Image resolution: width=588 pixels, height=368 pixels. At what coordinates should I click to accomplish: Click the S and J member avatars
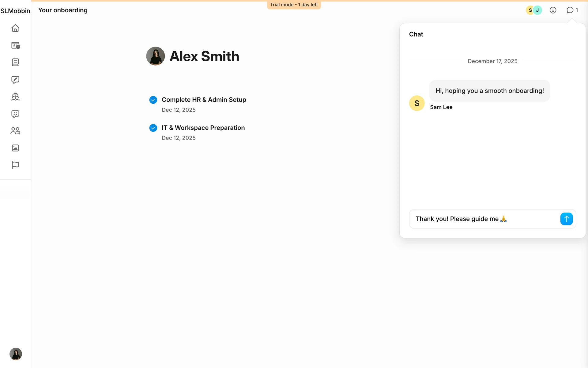pyautogui.click(x=534, y=10)
